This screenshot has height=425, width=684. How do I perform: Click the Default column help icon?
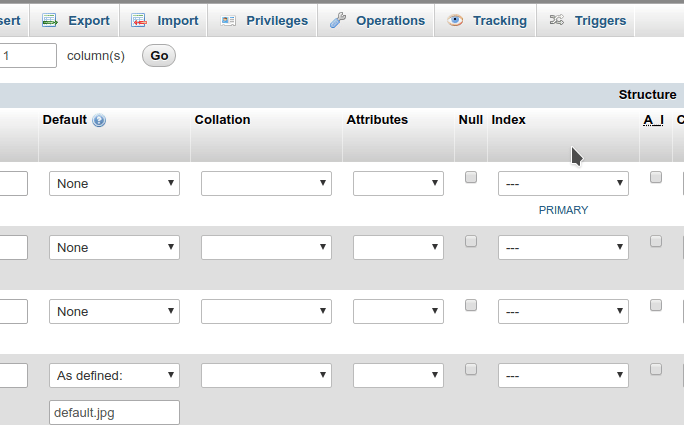pyautogui.click(x=99, y=120)
